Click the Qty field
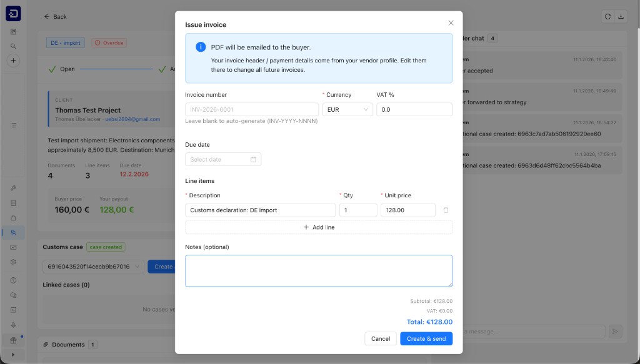 [358, 210]
